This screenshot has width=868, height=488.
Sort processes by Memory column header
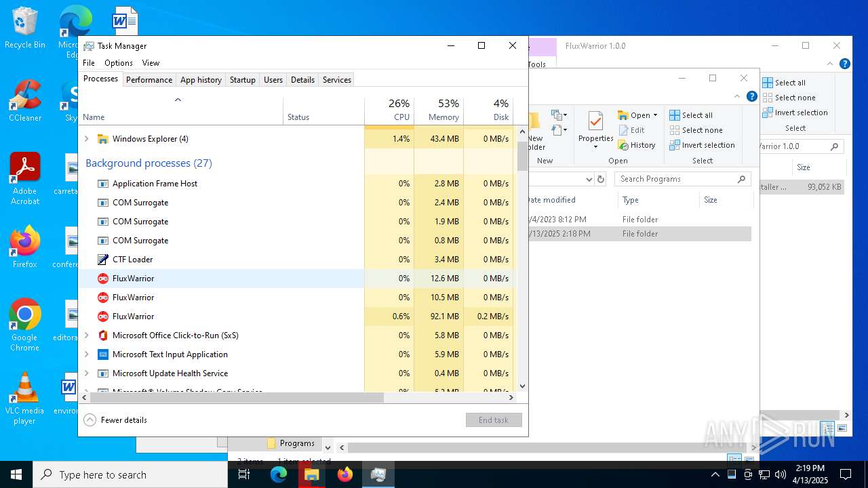439,111
